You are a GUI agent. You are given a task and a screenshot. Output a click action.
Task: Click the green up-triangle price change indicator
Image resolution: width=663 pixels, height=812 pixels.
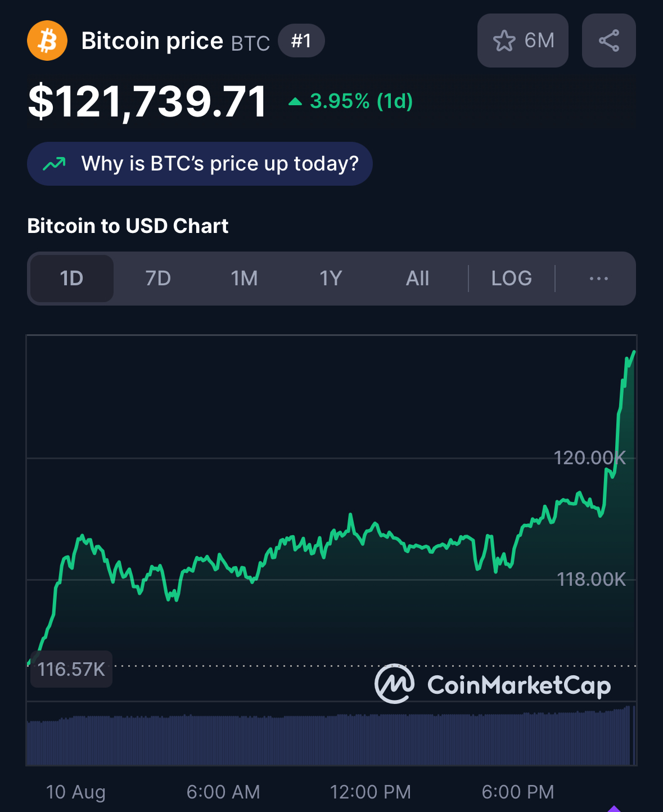click(295, 102)
